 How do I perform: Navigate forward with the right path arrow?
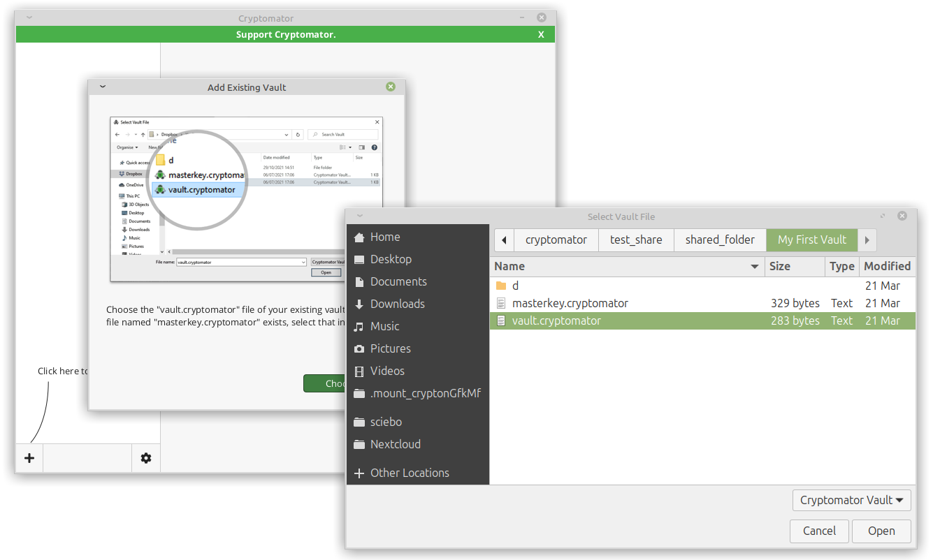pyautogui.click(x=867, y=240)
